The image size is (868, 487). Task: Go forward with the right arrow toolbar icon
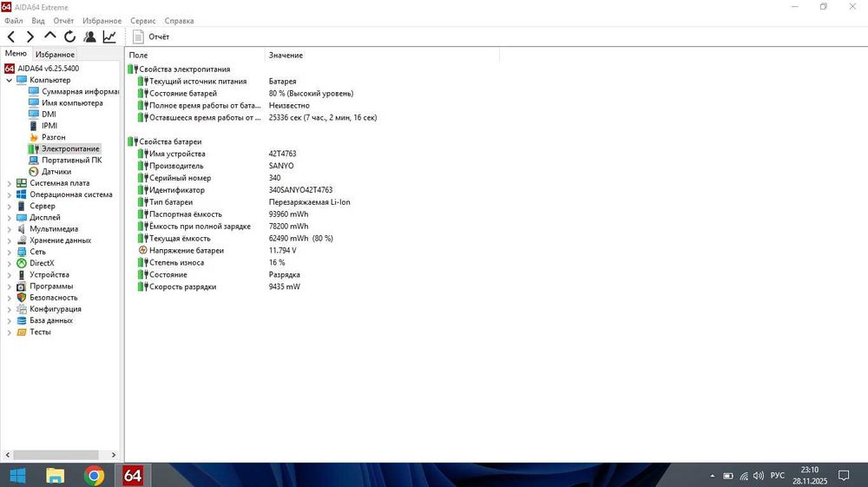tap(30, 37)
